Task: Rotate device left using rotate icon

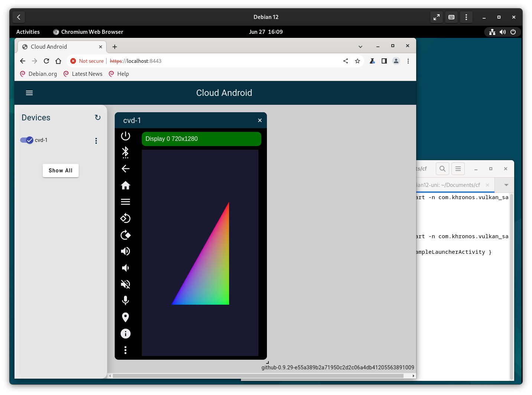Action: (x=125, y=218)
